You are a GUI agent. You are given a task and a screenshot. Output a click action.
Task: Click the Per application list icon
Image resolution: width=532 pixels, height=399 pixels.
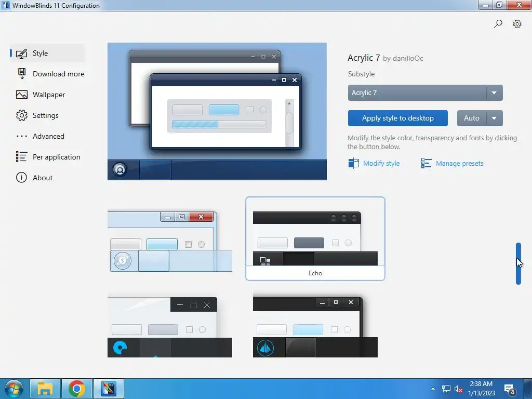(x=21, y=157)
